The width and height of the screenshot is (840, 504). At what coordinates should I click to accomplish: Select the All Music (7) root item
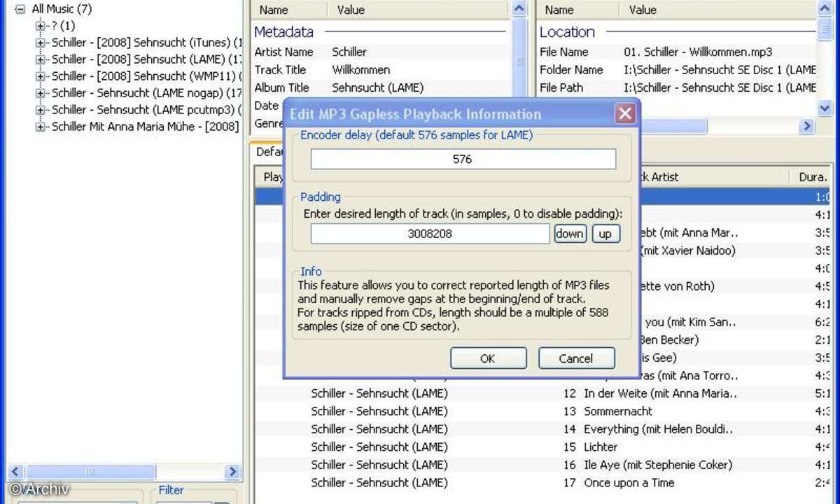[62, 9]
